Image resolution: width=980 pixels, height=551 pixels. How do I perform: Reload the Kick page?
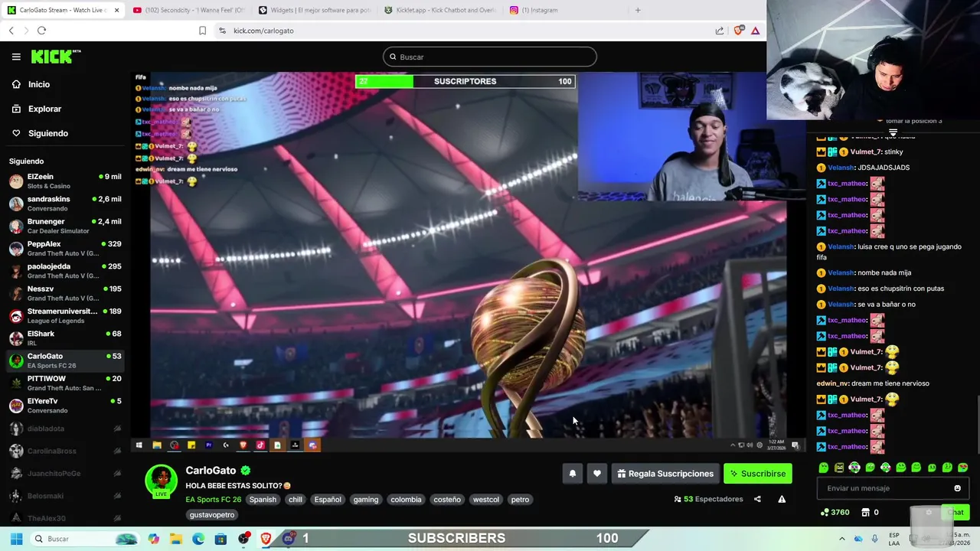click(x=41, y=31)
